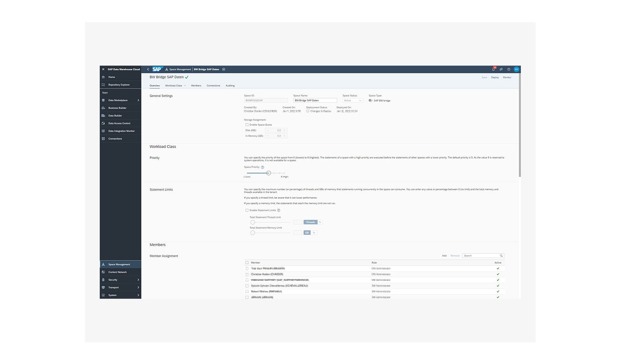Click the magnifier icon in member search

coord(501,256)
